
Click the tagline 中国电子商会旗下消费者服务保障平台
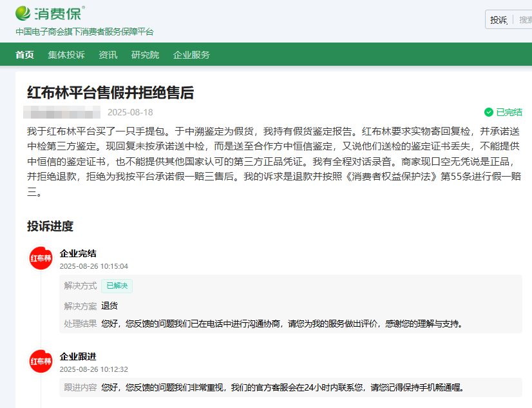84,32
